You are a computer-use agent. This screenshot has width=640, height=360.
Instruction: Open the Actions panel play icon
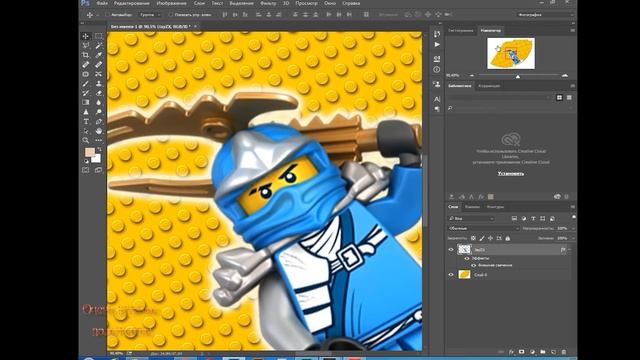click(437, 44)
